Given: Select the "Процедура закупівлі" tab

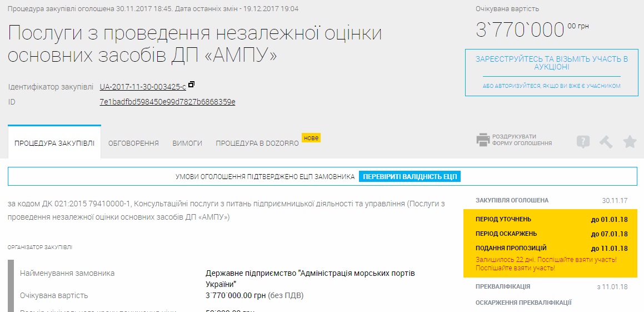Looking at the screenshot, I should pos(54,143).
